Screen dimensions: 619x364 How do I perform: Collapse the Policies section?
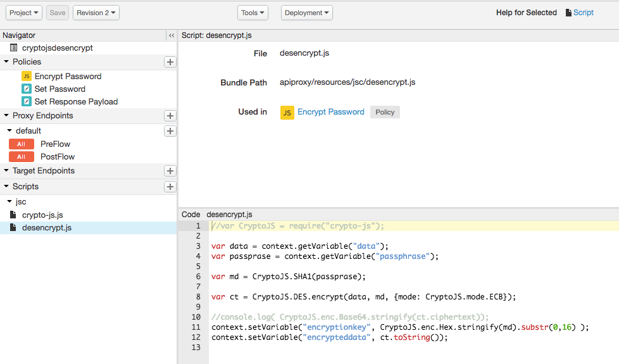tap(6, 62)
